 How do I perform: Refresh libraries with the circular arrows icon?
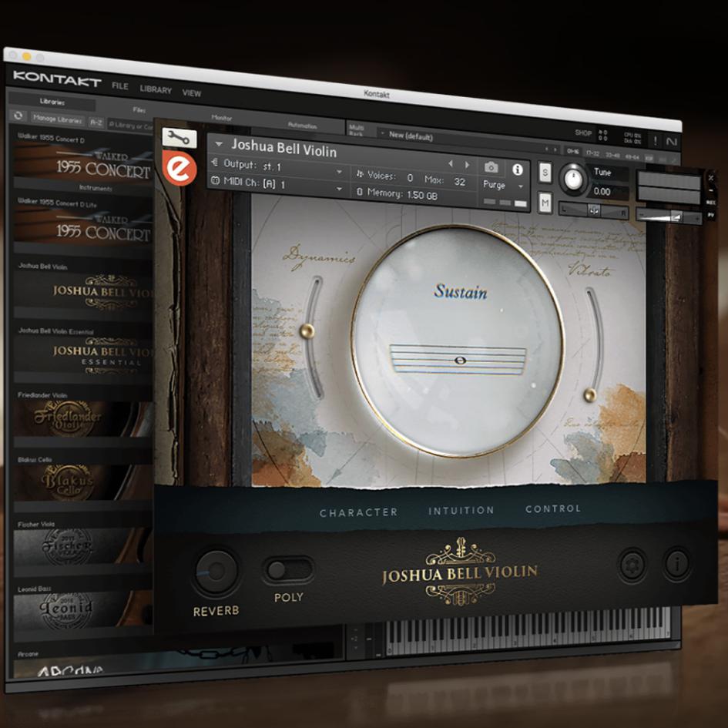point(18,116)
